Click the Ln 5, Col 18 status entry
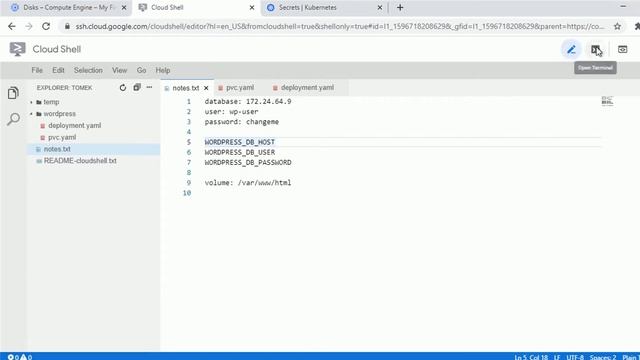Screen dimensions: 640x360 click(531, 357)
